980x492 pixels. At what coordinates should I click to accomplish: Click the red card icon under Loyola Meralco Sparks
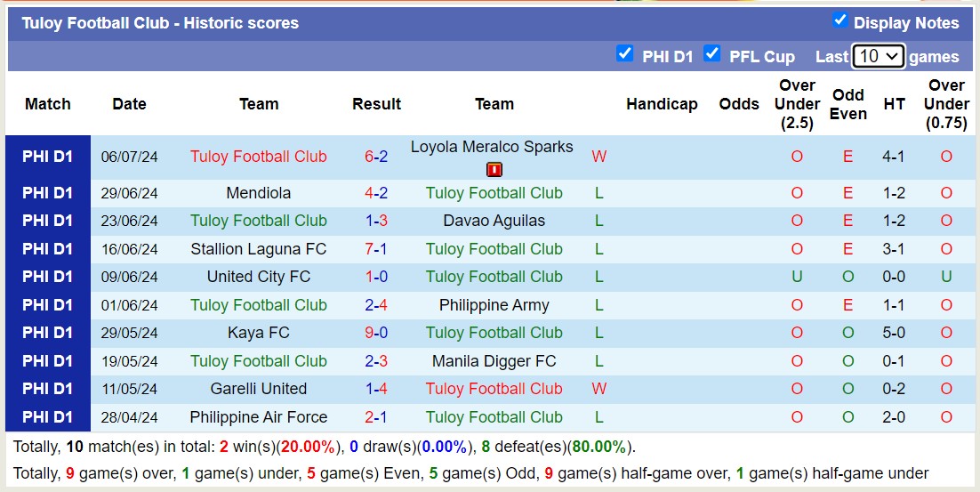(x=494, y=170)
